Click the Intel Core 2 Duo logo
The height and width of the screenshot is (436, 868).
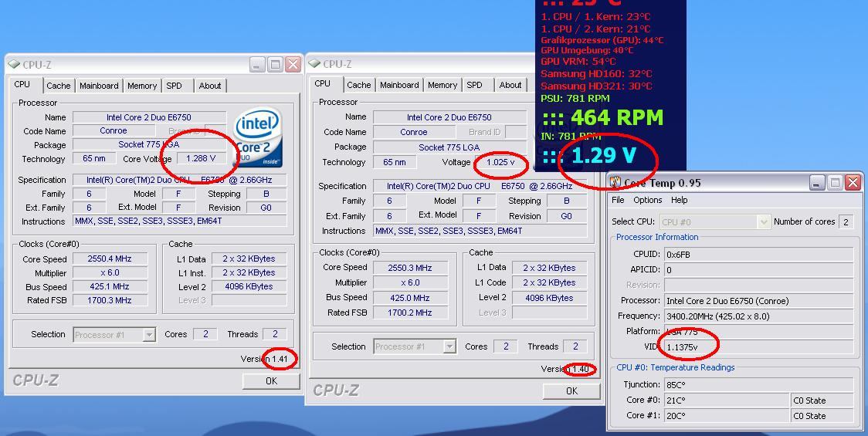click(258, 137)
